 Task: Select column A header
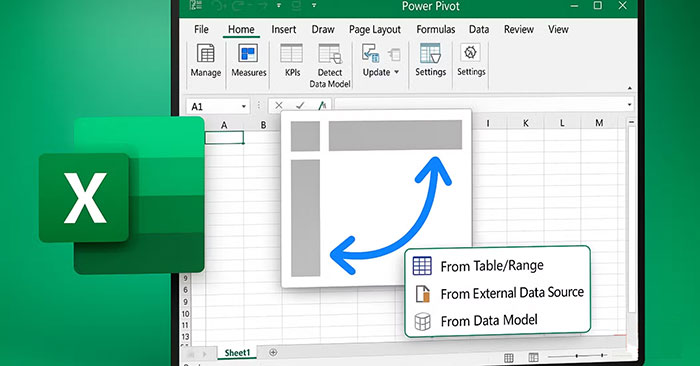pyautogui.click(x=224, y=125)
